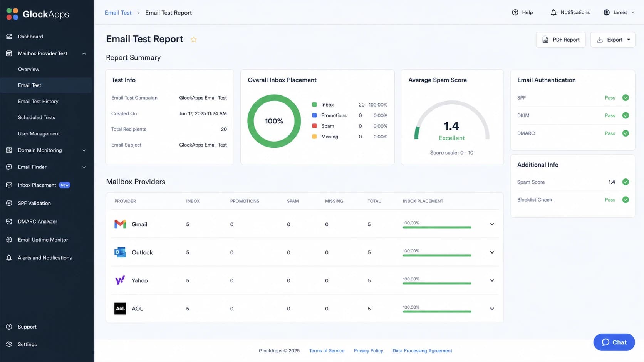Click the DMARC Analyzer icon
This screenshot has width=644, height=362.
pos(9,222)
